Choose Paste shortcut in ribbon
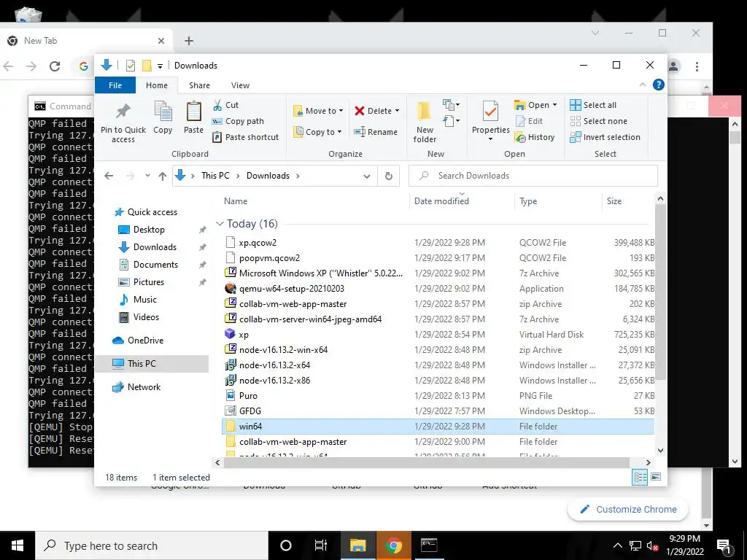Screen dimensions: 747x560 pyautogui.click(x=245, y=137)
